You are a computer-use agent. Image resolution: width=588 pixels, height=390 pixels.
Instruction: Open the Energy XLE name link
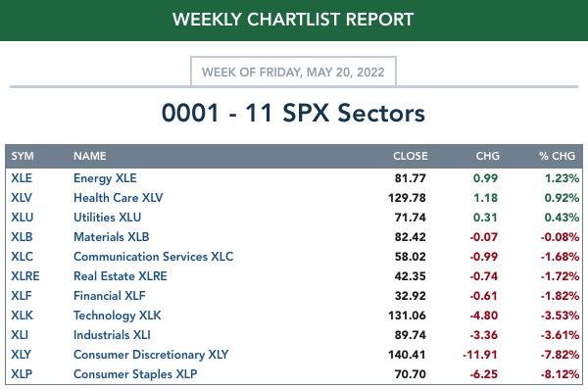point(105,178)
